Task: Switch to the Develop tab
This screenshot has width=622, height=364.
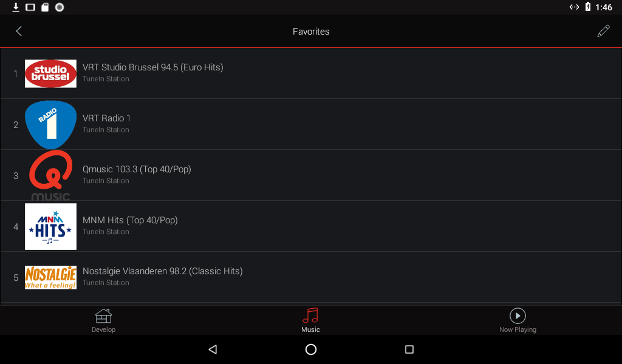Action: tap(103, 320)
